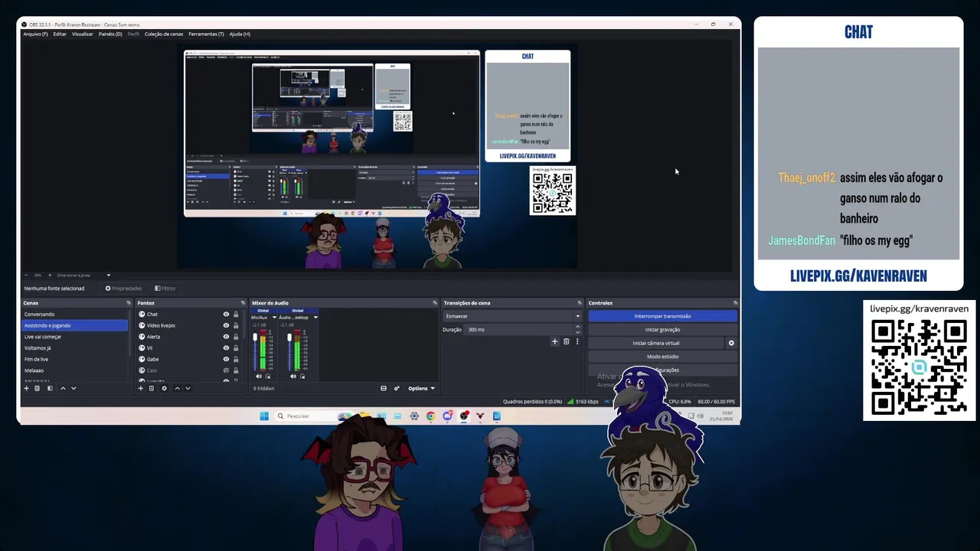Undock the Controles panel

click(x=735, y=303)
